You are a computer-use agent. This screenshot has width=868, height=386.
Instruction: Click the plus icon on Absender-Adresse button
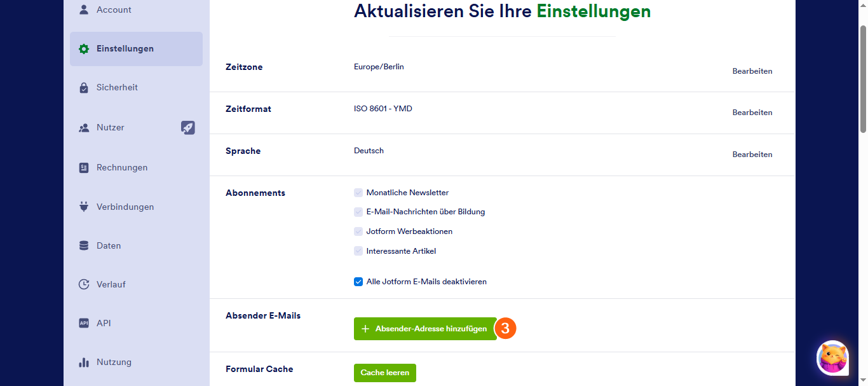point(365,329)
